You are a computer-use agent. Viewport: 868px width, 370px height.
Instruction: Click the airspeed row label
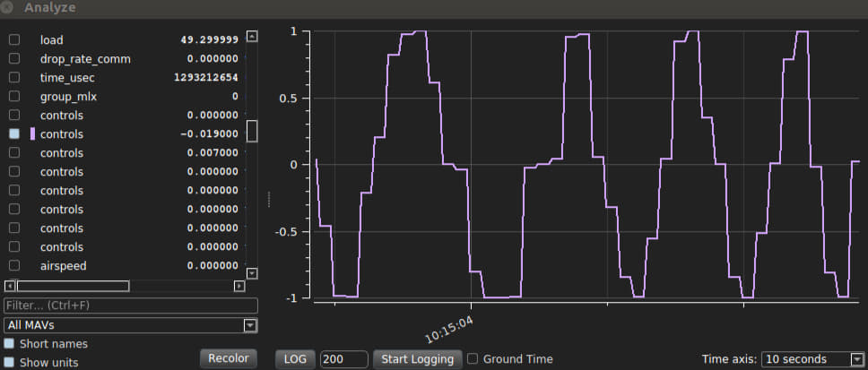(63, 265)
